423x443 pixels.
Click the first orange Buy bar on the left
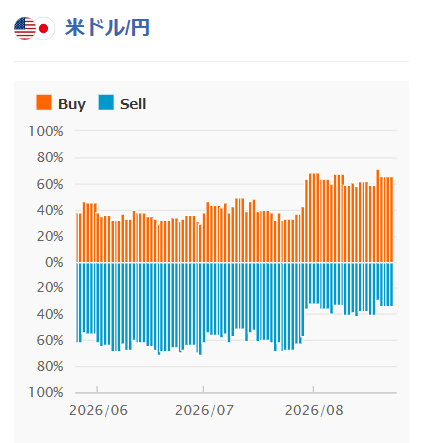tap(77, 238)
